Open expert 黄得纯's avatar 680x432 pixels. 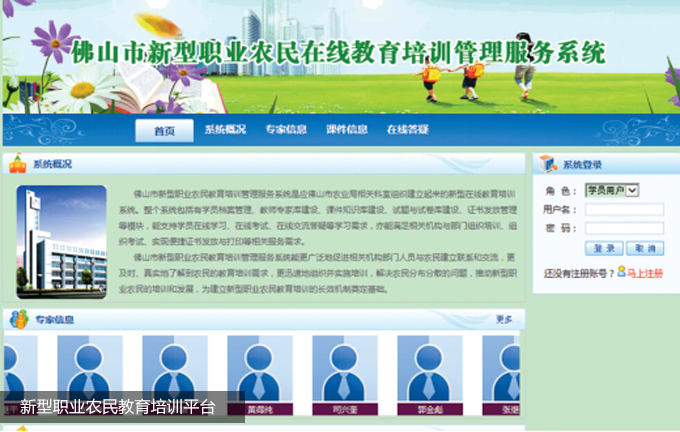(x=260, y=370)
